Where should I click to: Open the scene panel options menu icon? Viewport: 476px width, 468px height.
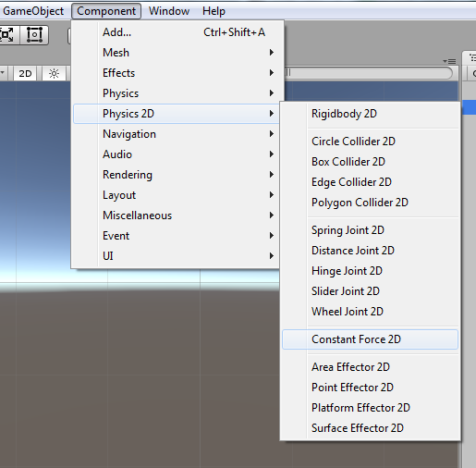(449, 61)
